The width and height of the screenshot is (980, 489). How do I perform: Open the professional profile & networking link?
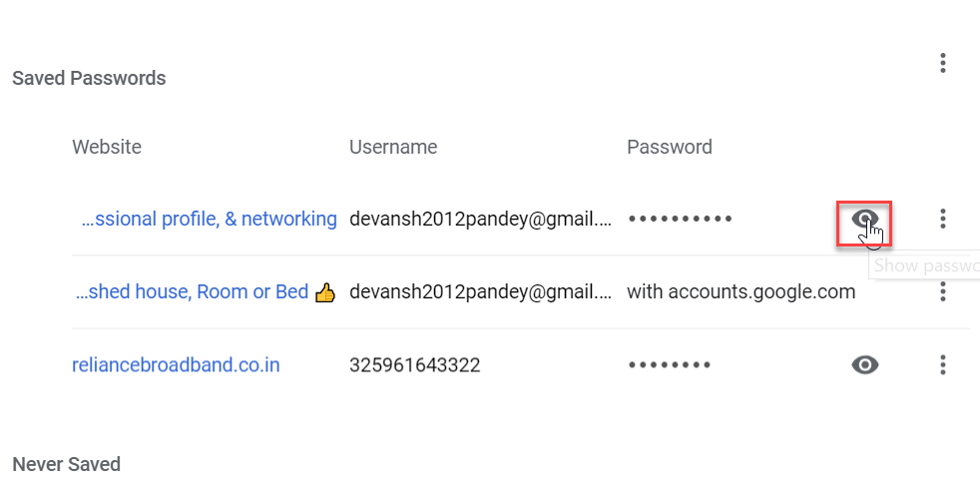[209, 219]
